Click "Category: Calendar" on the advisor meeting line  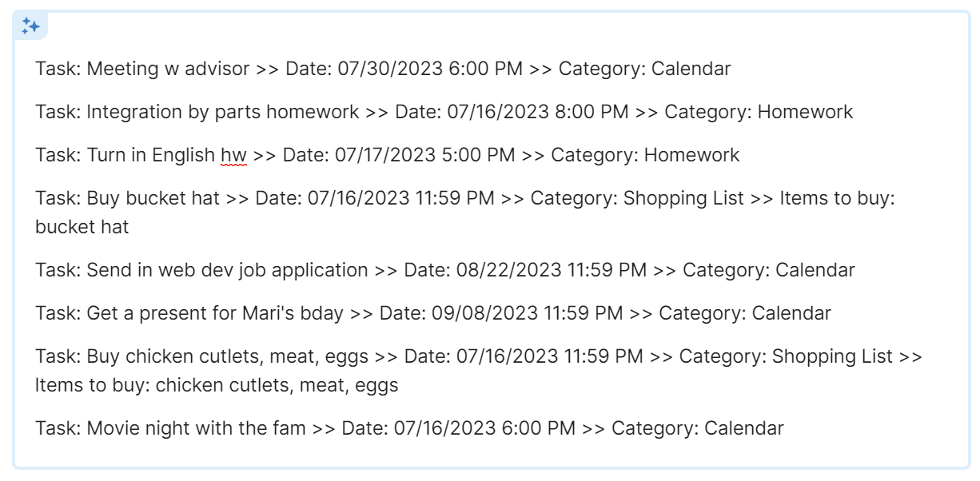point(644,69)
